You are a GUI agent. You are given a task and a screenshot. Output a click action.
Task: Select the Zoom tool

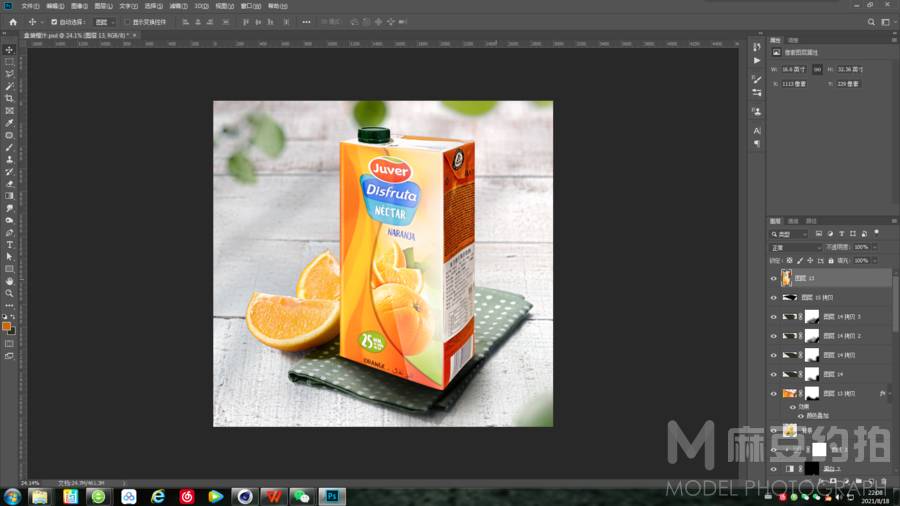click(9, 293)
